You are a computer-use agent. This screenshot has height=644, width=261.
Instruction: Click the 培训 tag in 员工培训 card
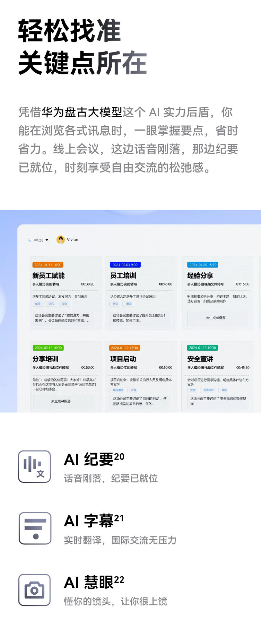click(x=116, y=304)
